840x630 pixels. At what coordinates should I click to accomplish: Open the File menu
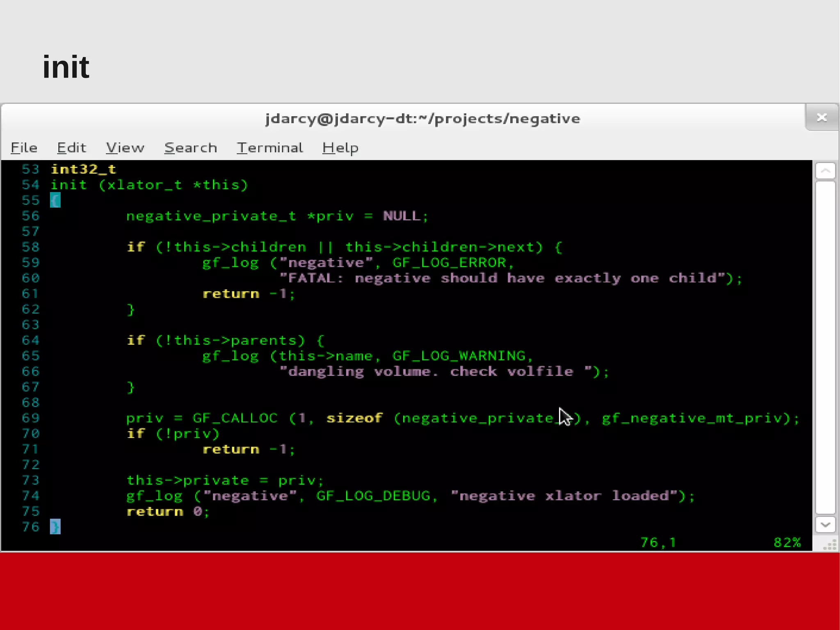point(24,148)
